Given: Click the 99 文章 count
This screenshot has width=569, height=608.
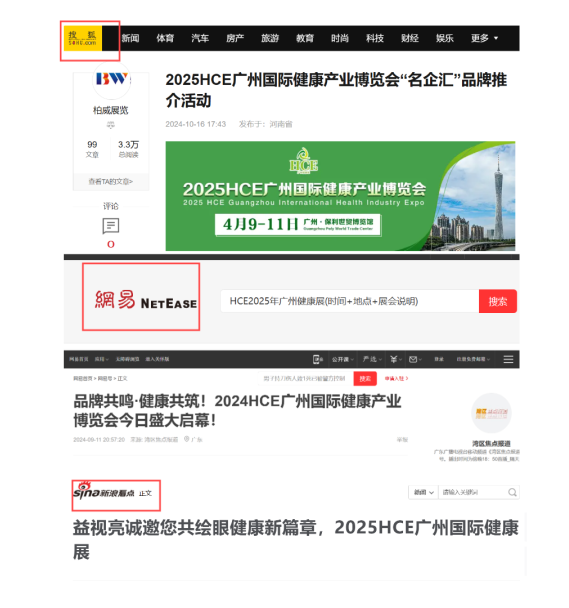Looking at the screenshot, I should coord(92,149).
